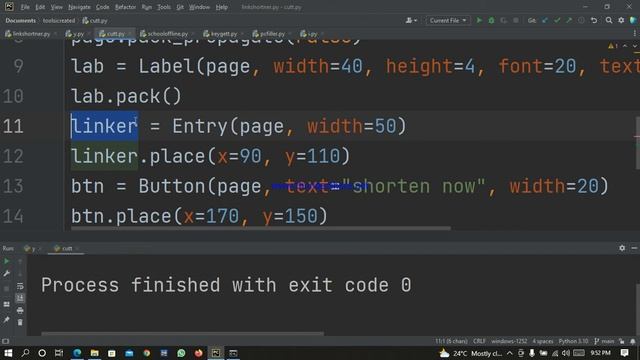Viewport: 640px width, 360px height.
Task: Show tool windows quick-access icon
Action: [x=5, y=341]
